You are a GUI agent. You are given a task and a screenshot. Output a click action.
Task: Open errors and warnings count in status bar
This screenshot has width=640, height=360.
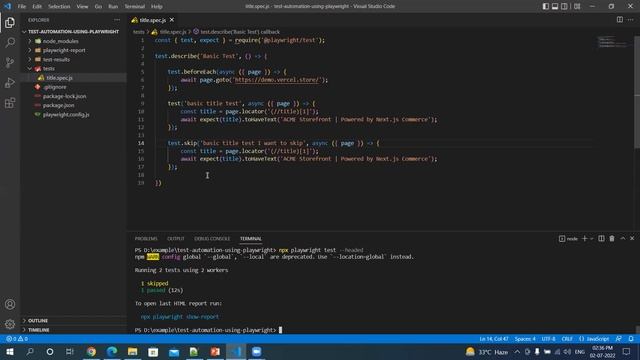pyautogui.click(x=17, y=339)
